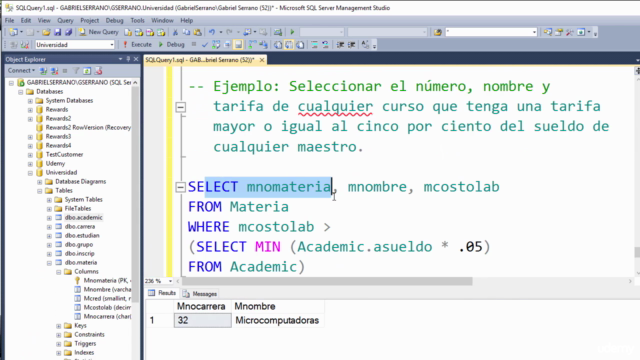Click the editor horizontal scrollbar
Image resolution: width=640 pixels, height=360 pixels.
pyautogui.click(x=327, y=281)
